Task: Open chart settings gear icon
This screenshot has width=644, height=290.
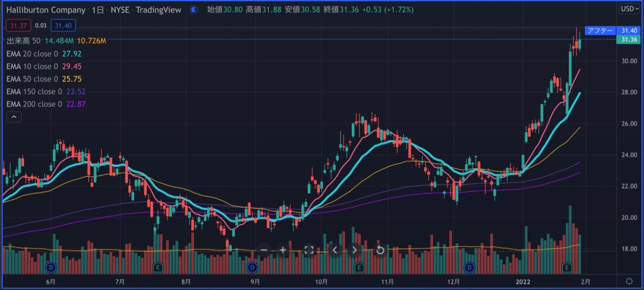Action: point(629,281)
